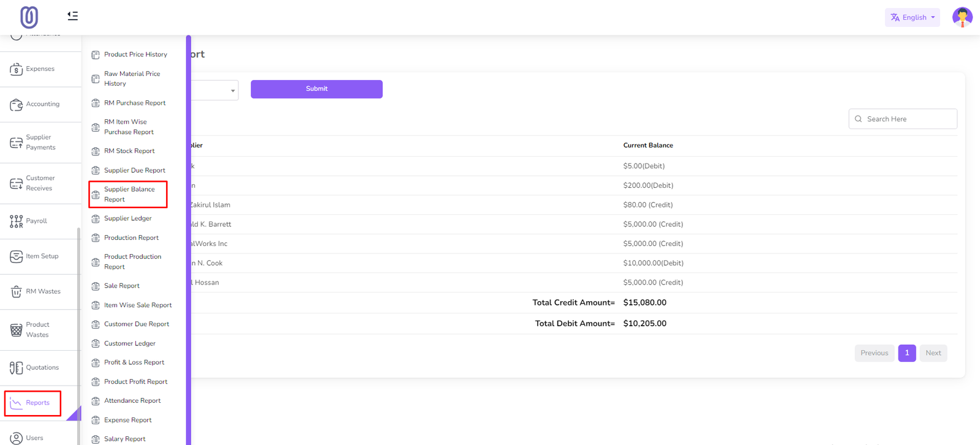Click the sidebar collapse toggle icon
The width and height of the screenshot is (980, 445).
click(x=72, y=16)
